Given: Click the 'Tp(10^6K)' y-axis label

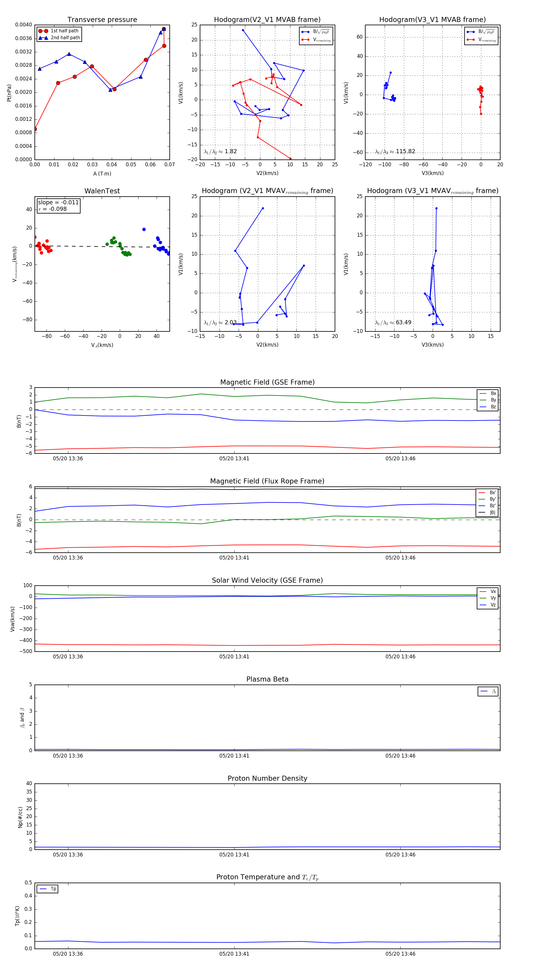Looking at the screenshot, I should [17, 916].
